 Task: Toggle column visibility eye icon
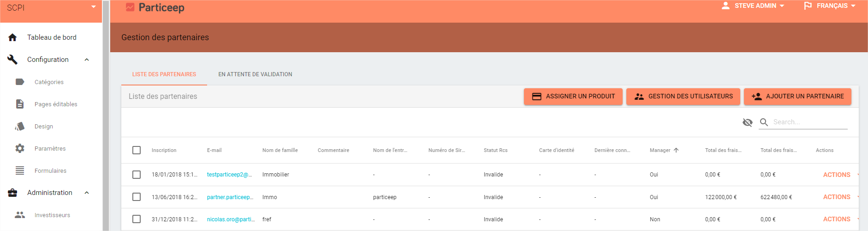tap(748, 122)
